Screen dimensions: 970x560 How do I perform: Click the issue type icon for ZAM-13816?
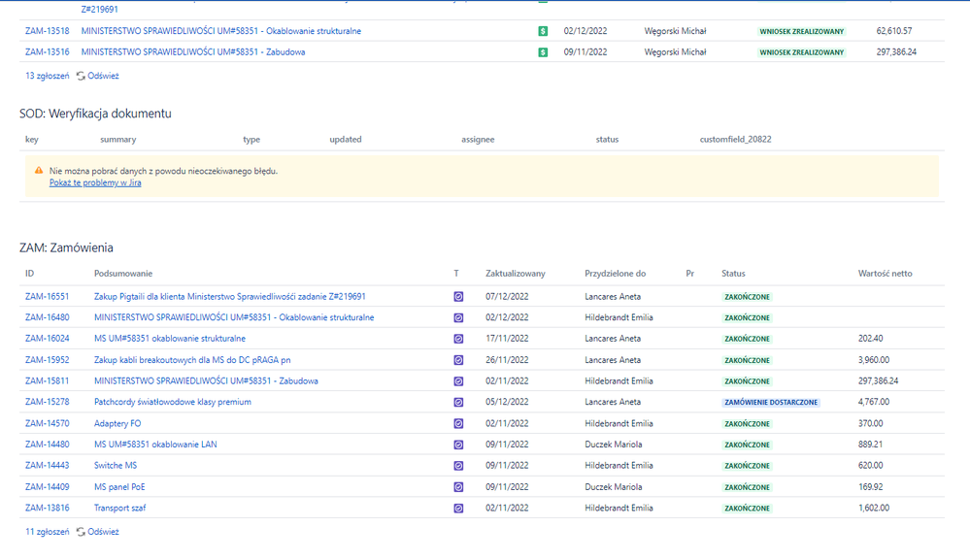pos(458,509)
